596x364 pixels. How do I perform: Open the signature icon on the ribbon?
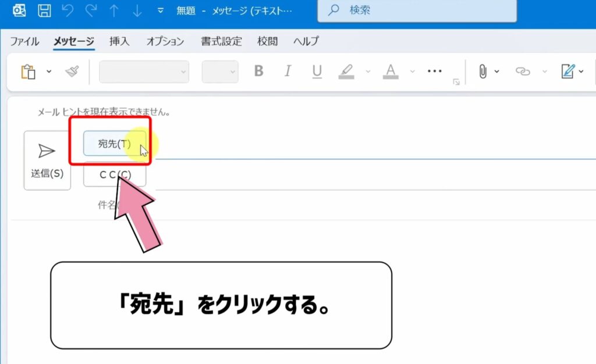pyautogui.click(x=569, y=71)
